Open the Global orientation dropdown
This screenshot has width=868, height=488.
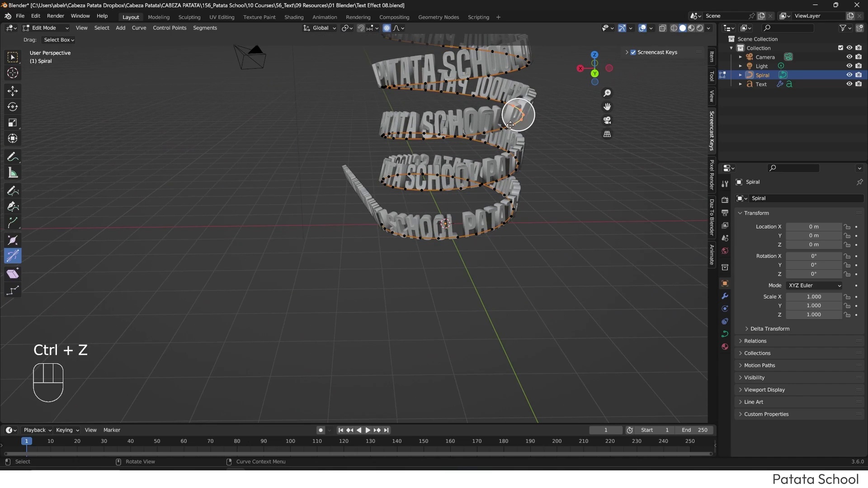click(x=320, y=28)
